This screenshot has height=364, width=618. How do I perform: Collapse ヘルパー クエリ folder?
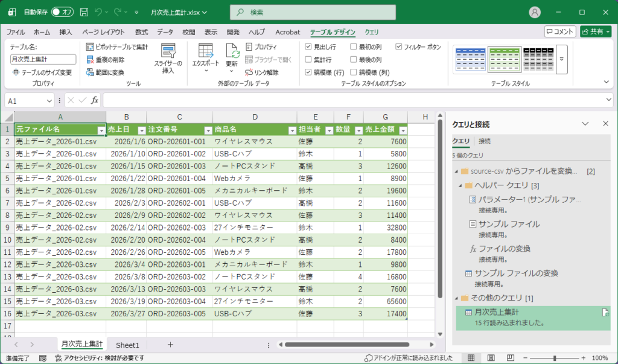coord(460,185)
